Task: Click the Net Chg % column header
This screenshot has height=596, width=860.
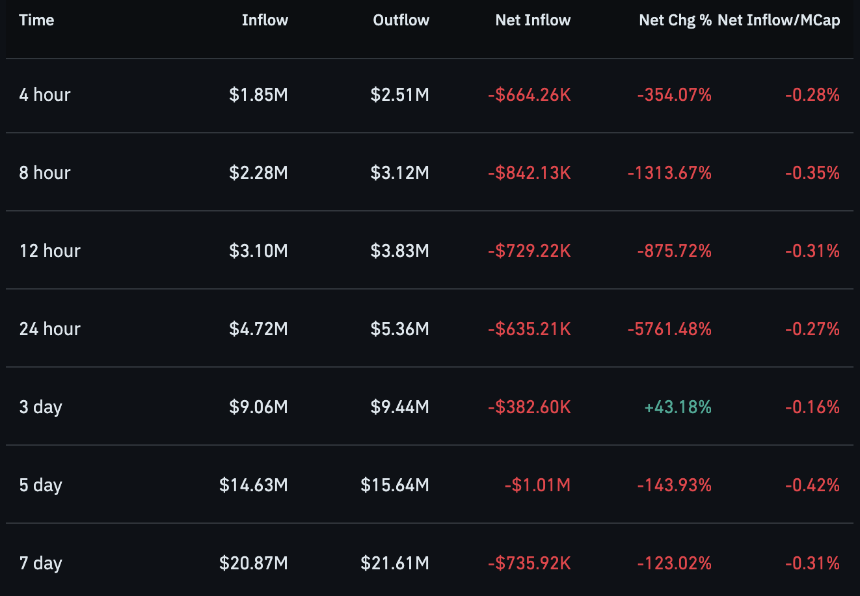Action: pyautogui.click(x=675, y=20)
